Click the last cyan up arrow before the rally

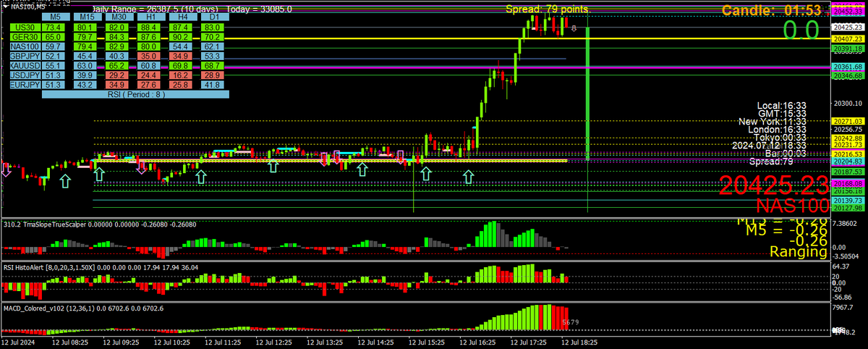(x=470, y=175)
